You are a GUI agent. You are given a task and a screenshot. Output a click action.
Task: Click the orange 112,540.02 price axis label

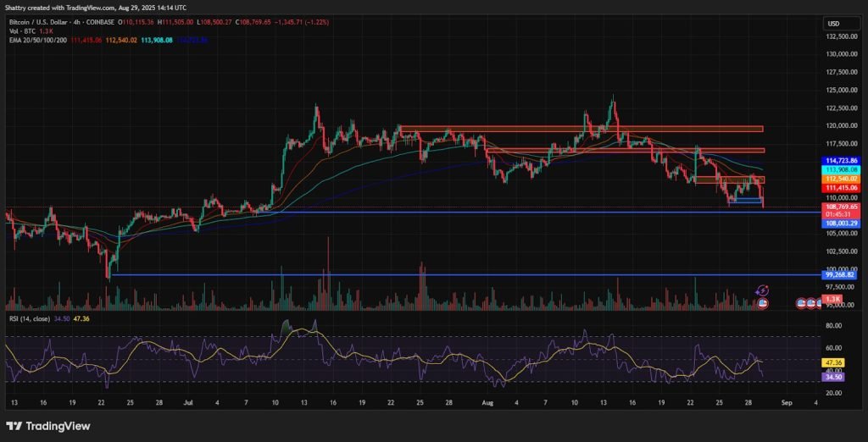click(x=841, y=179)
